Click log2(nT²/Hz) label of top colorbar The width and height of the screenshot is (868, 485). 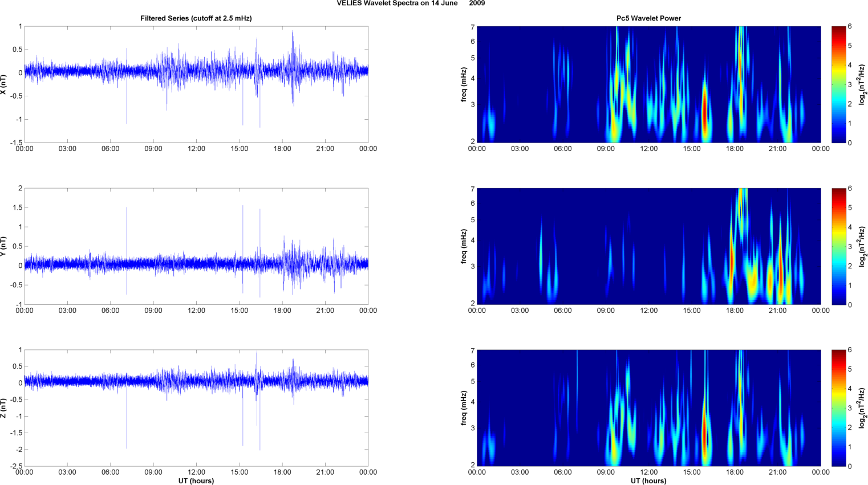pos(863,84)
